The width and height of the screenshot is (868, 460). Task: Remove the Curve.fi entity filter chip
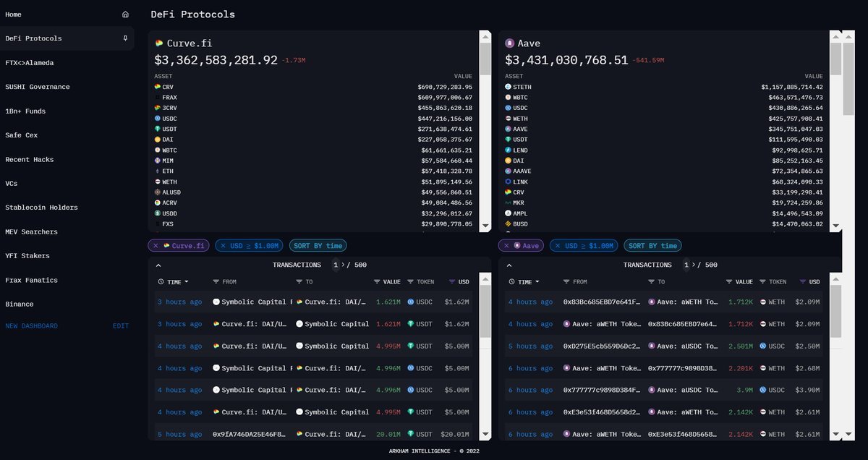click(155, 246)
